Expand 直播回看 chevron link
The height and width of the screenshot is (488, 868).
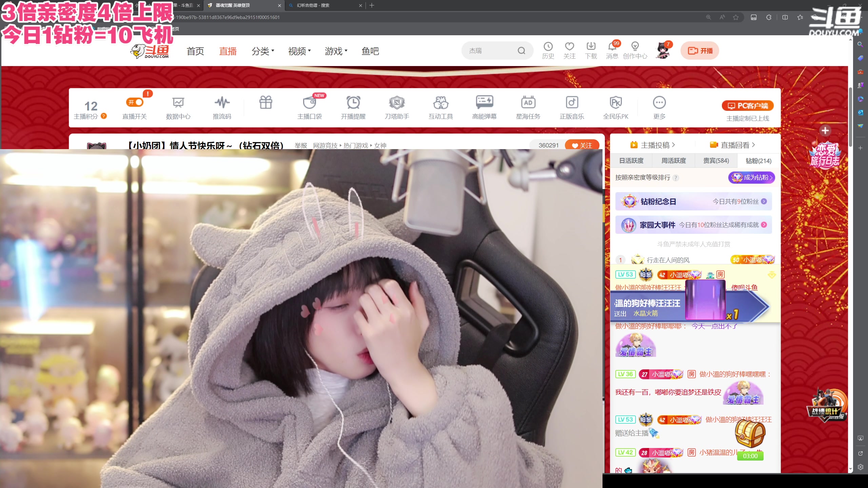(x=732, y=145)
